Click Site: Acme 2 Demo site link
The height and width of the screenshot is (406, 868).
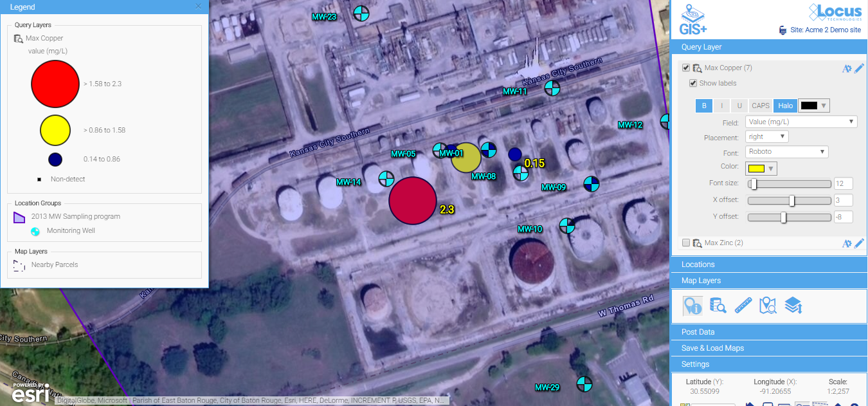825,30
